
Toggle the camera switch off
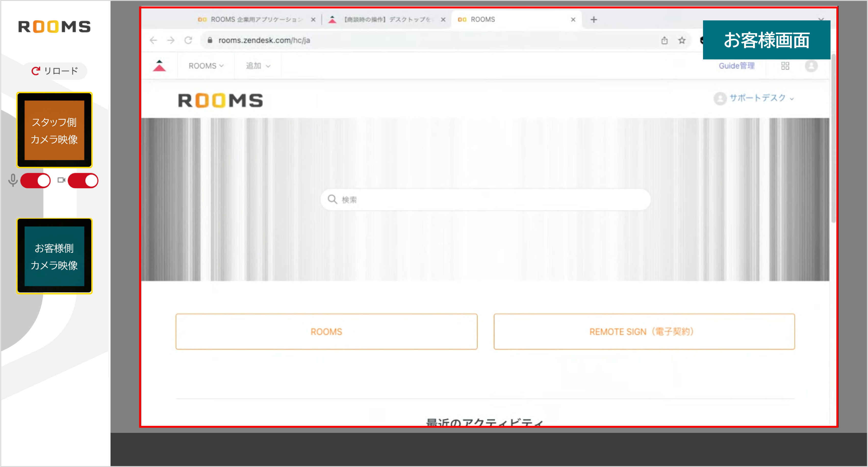[83, 180]
